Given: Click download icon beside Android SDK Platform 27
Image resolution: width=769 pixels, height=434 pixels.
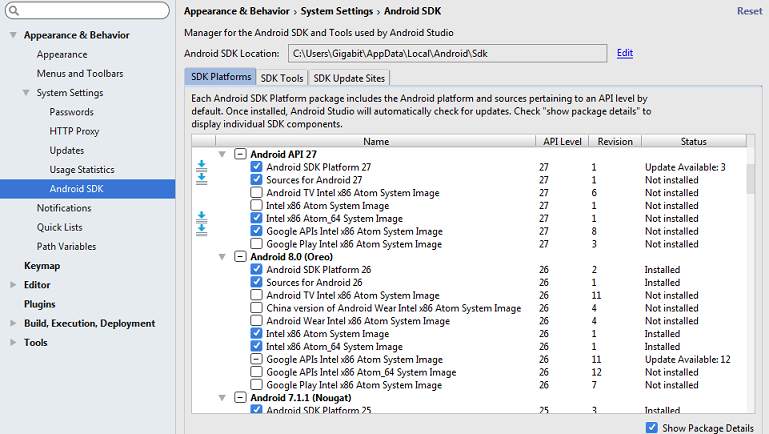Looking at the screenshot, I should pyautogui.click(x=201, y=166).
